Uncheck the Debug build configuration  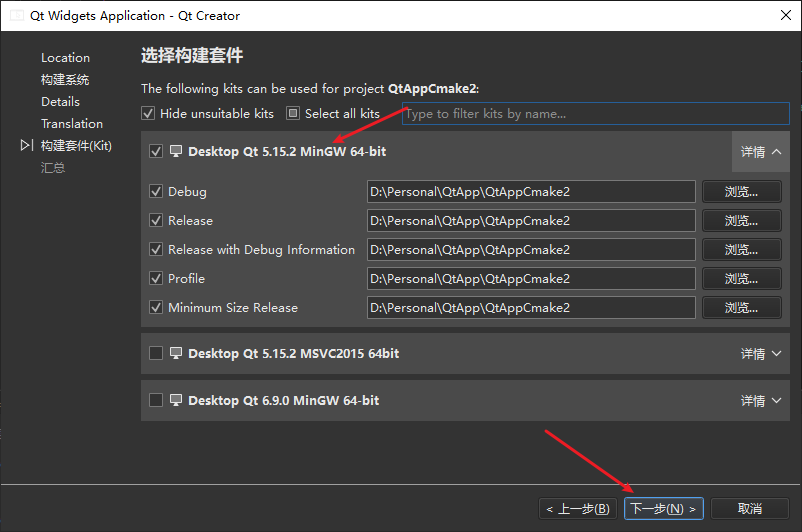click(155, 192)
